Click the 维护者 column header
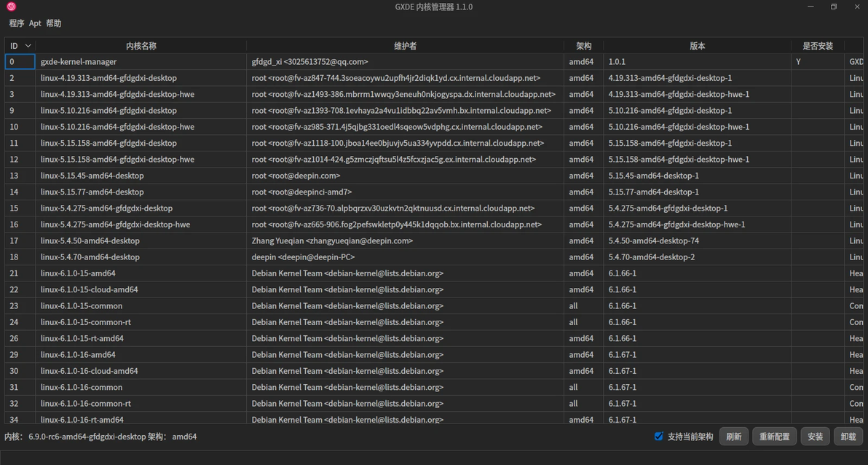 tap(405, 46)
